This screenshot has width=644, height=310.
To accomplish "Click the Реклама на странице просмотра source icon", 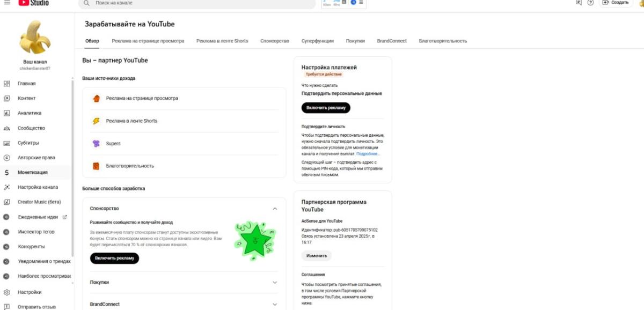I will (96, 98).
